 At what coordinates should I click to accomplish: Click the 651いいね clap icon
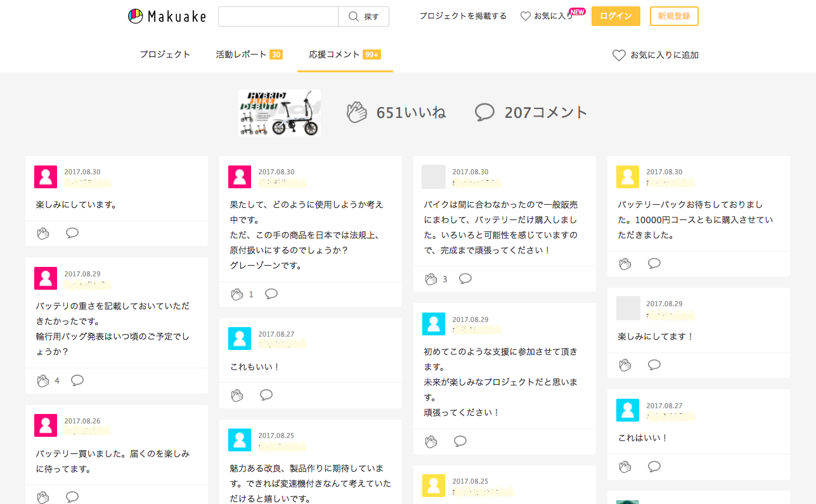(357, 112)
